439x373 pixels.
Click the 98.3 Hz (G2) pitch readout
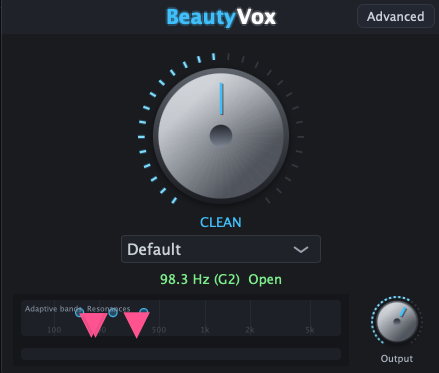pyautogui.click(x=200, y=279)
